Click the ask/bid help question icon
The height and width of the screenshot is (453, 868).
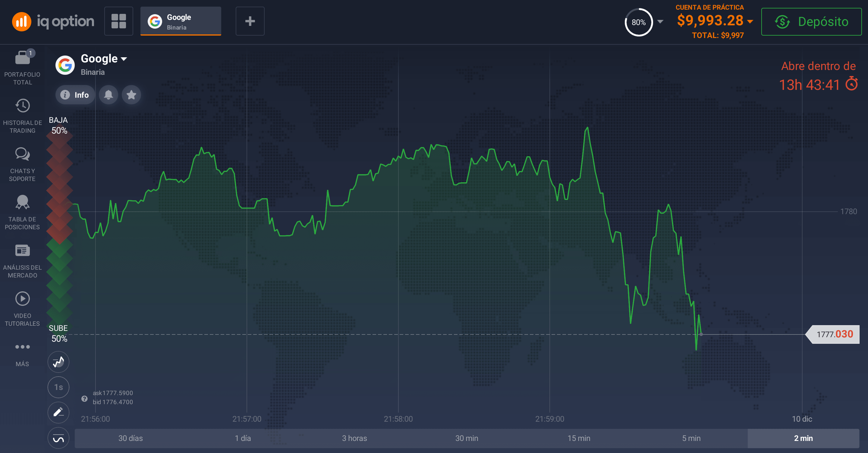click(85, 399)
